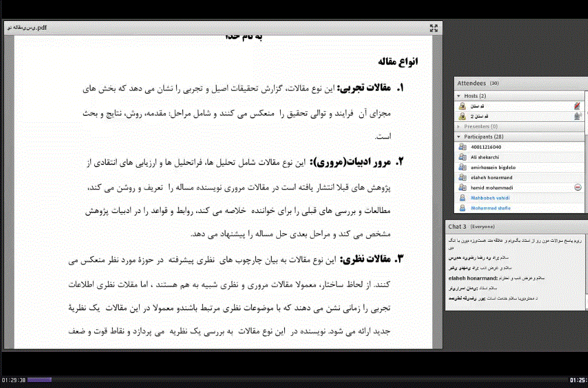Click the muted microphone icon of first host
The height and width of the screenshot is (388, 588).
(577, 106)
